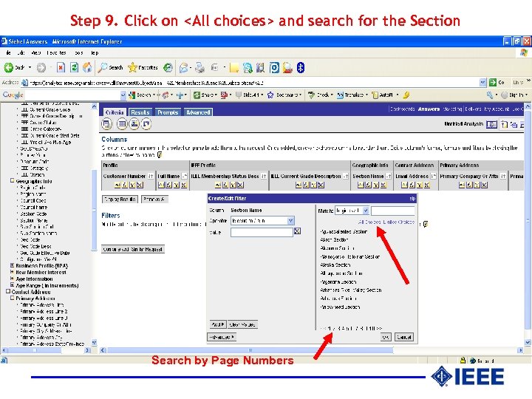
Task: Open the Operator dropdown in filter dialog
Action: [x=290, y=221]
